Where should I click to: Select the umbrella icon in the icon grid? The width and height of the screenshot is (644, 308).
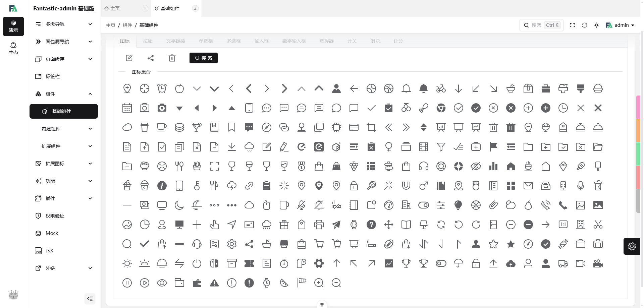tap(459, 263)
